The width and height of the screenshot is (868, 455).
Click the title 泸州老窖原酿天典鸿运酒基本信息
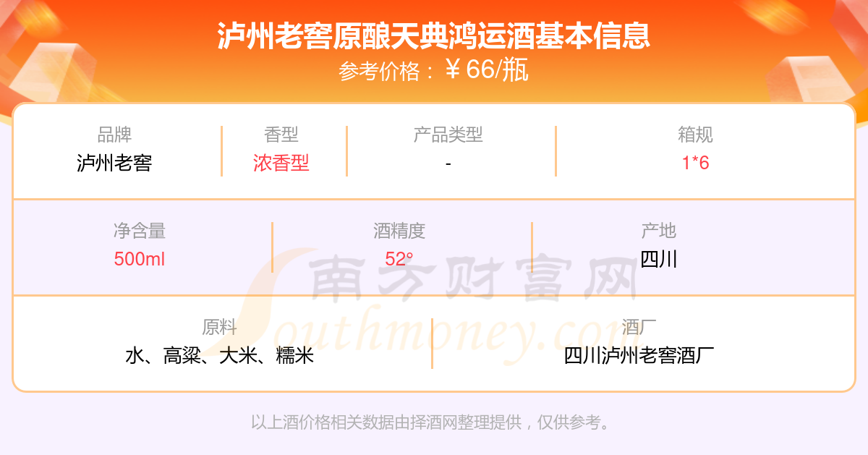point(434,37)
